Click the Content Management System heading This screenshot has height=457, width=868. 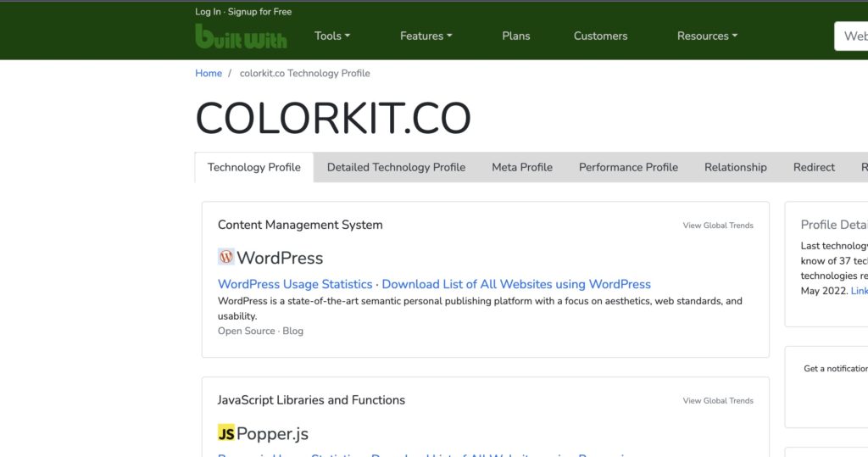coord(300,225)
